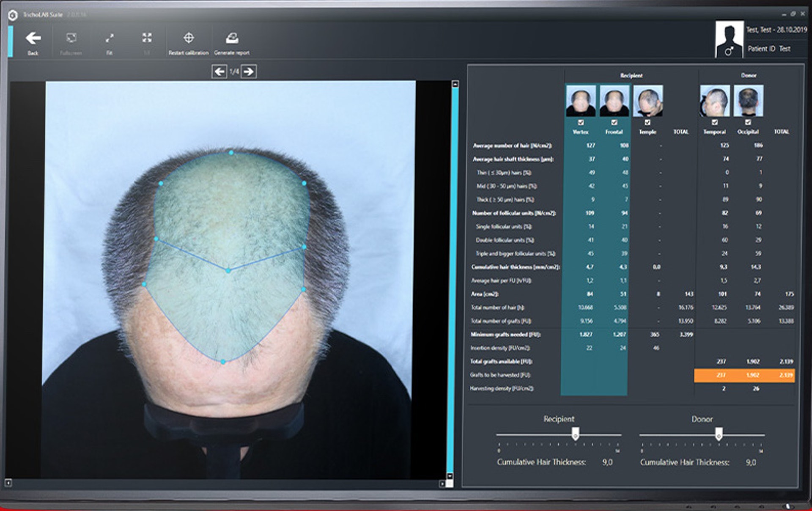The height and width of the screenshot is (511, 812).
Task: Click the 'Average hair shaft thickness' row label
Action: [x=513, y=159]
